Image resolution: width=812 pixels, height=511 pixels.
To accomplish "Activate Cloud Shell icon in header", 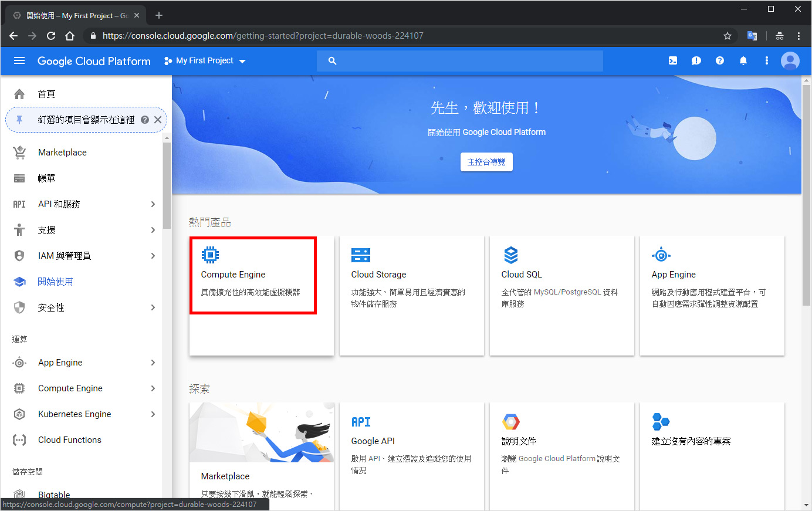I will 673,60.
